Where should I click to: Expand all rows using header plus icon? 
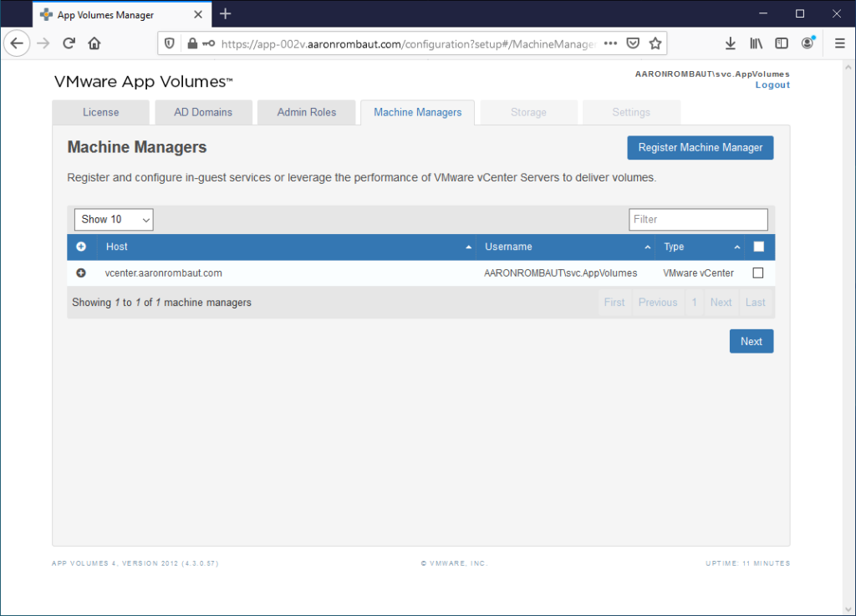pos(81,247)
